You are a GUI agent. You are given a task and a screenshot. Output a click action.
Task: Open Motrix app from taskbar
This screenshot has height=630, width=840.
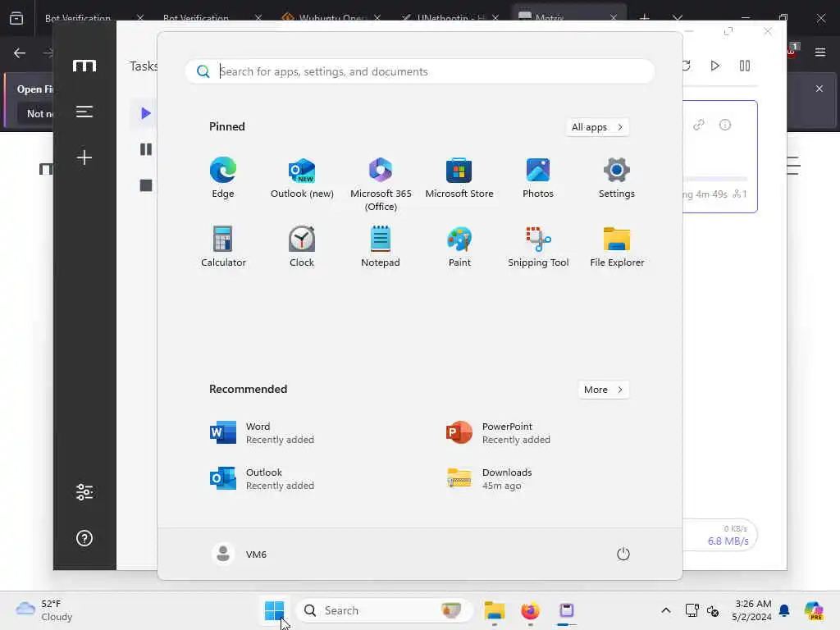pyautogui.click(x=566, y=610)
